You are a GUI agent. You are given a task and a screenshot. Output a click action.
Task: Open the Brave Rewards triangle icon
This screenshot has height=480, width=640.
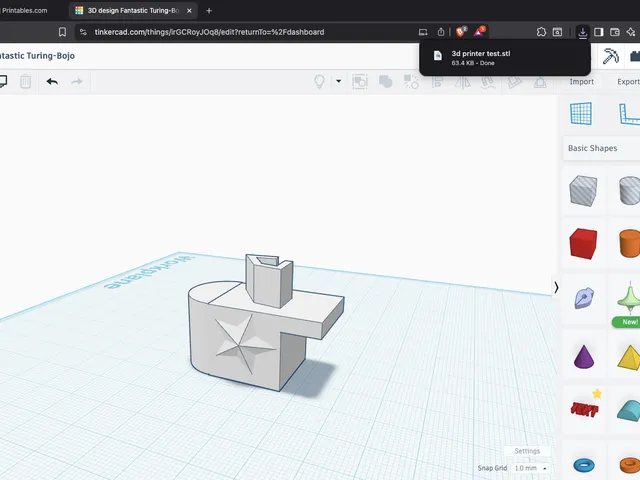click(x=479, y=31)
